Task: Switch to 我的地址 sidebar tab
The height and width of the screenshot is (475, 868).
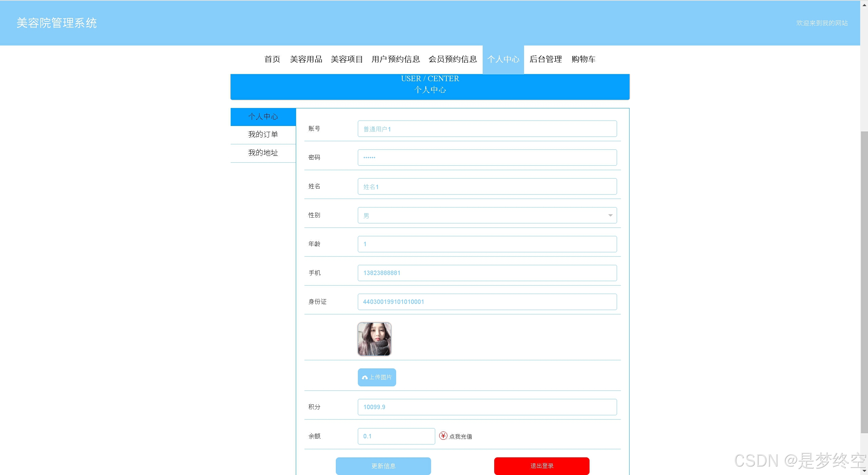Action: pos(263,153)
